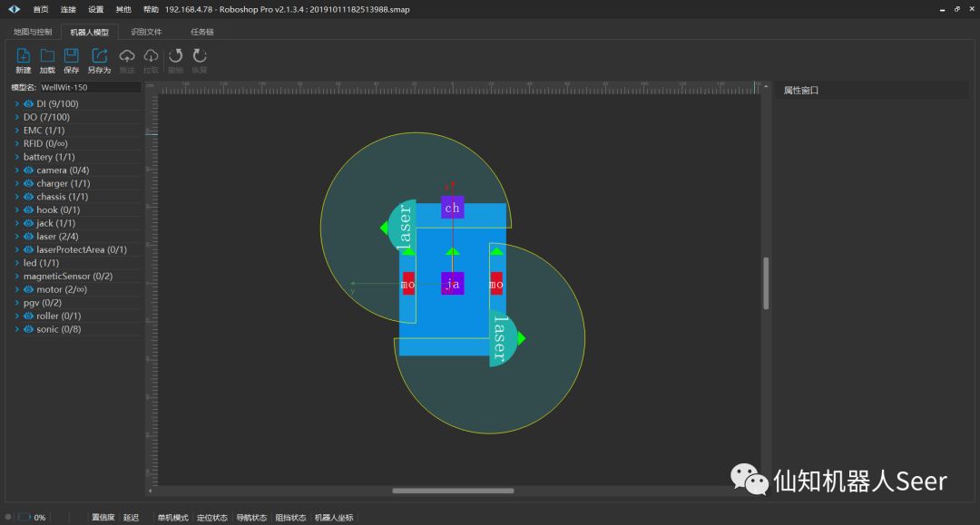Image resolution: width=980 pixels, height=525 pixels.
Task: Hide the chassis device via eye icon
Action: coord(28,197)
